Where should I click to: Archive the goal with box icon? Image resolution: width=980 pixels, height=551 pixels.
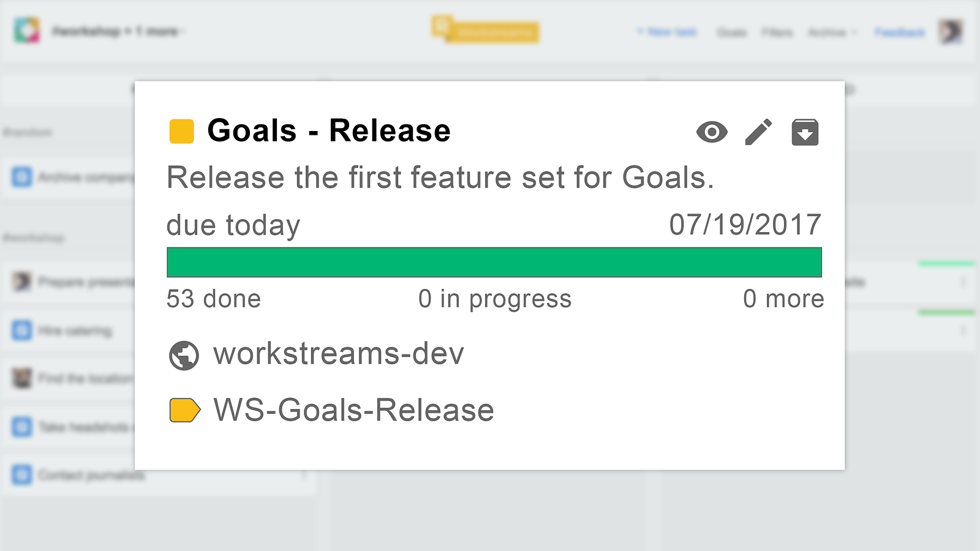tap(805, 132)
